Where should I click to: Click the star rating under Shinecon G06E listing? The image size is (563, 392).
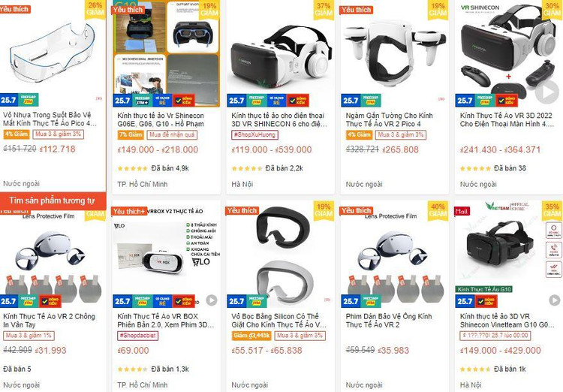(132, 168)
